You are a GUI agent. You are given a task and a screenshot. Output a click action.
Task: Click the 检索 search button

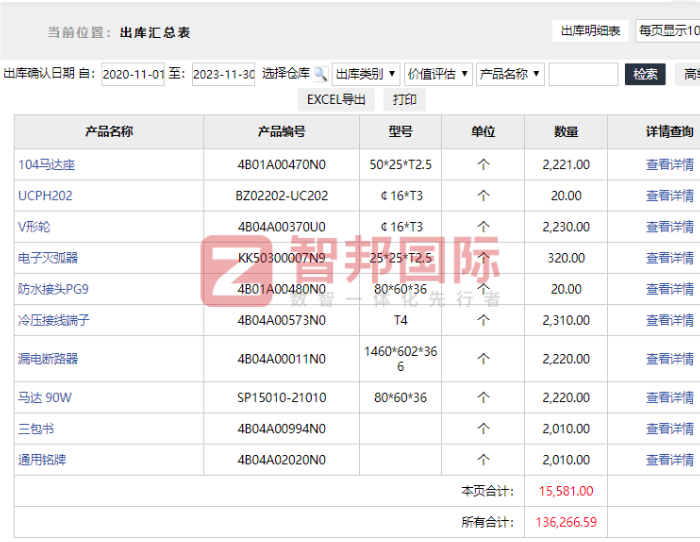[x=645, y=74]
